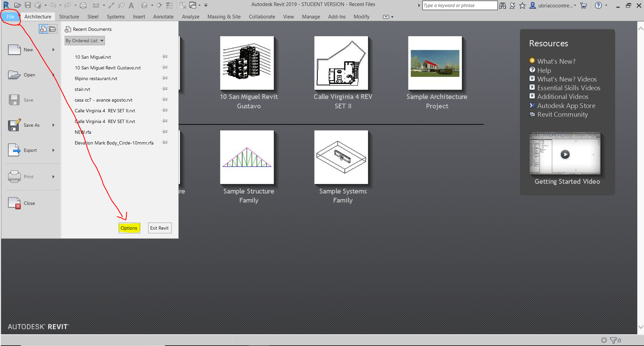Click the keyword search input field

tap(460, 5)
